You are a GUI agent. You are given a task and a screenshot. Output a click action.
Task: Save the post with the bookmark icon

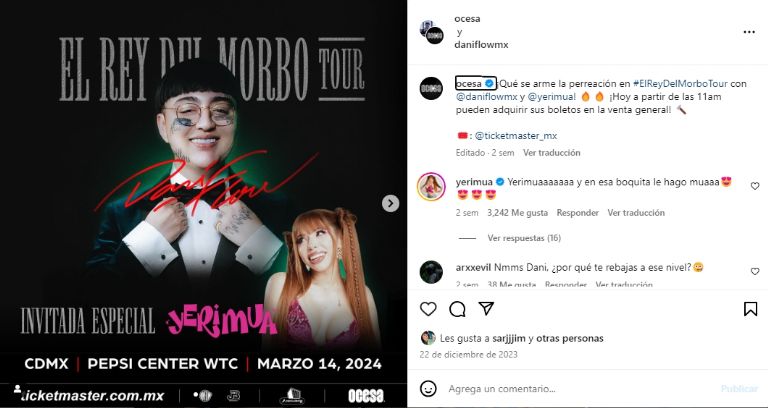750,309
